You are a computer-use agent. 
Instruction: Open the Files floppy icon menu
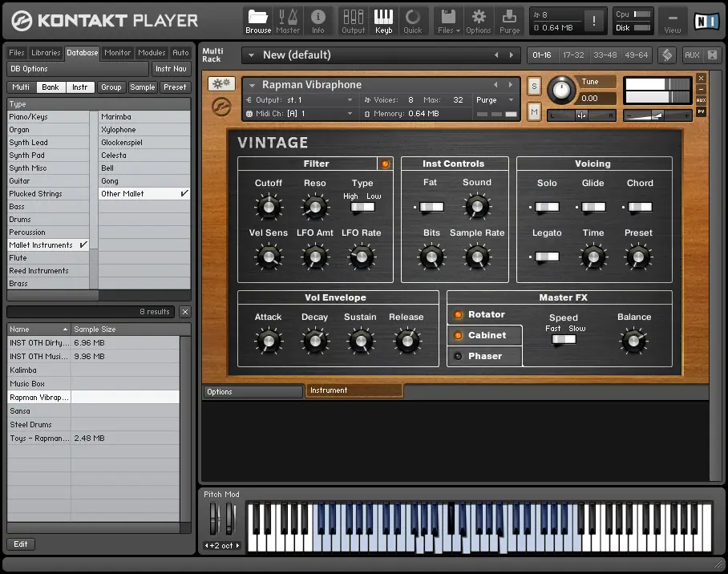pyautogui.click(x=448, y=22)
